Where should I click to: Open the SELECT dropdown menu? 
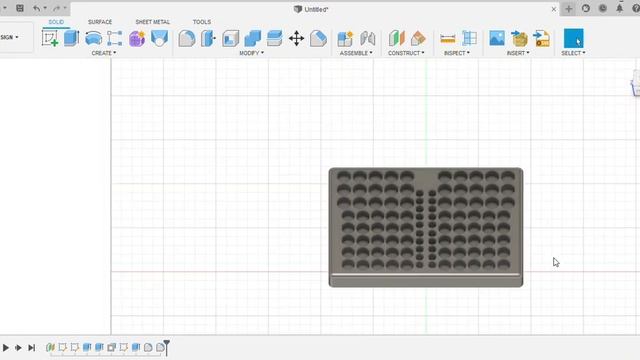coord(573,53)
